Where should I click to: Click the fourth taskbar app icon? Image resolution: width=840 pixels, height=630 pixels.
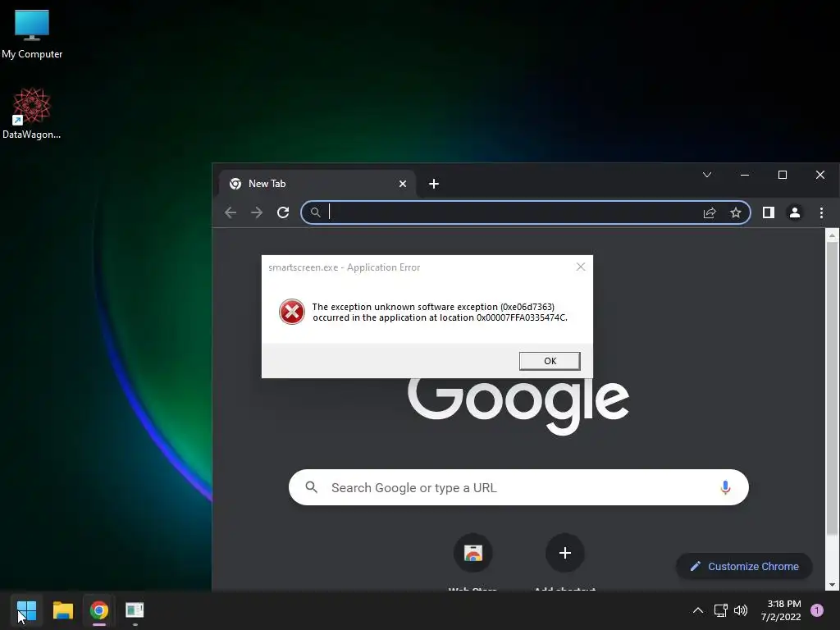click(135, 610)
